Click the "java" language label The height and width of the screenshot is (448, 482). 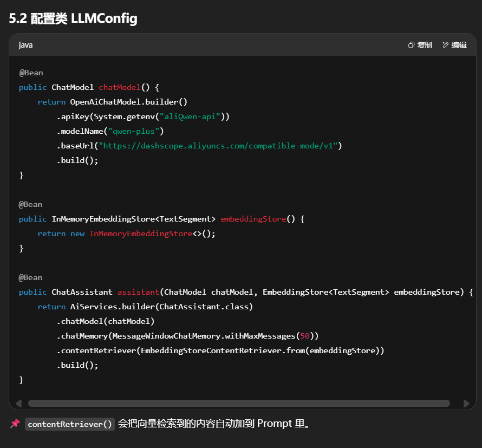coord(25,45)
